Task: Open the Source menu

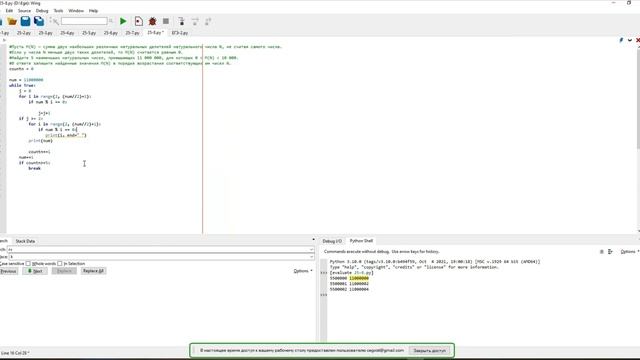Action: [24, 11]
